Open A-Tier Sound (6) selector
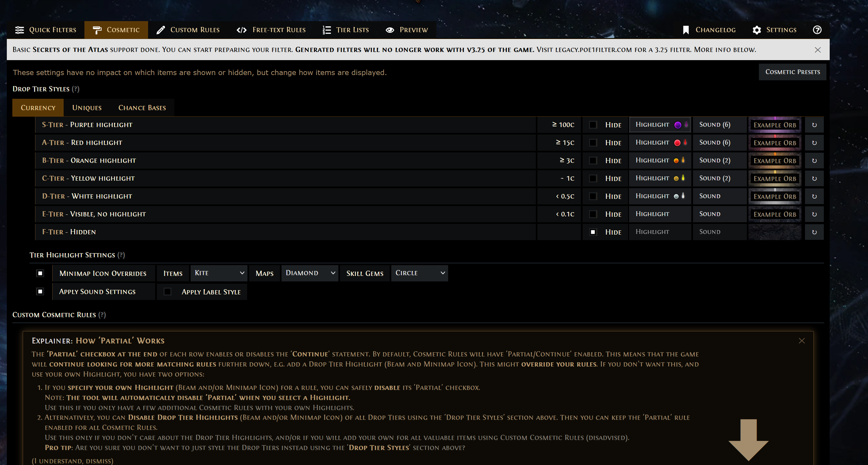The image size is (868, 465). [719, 143]
